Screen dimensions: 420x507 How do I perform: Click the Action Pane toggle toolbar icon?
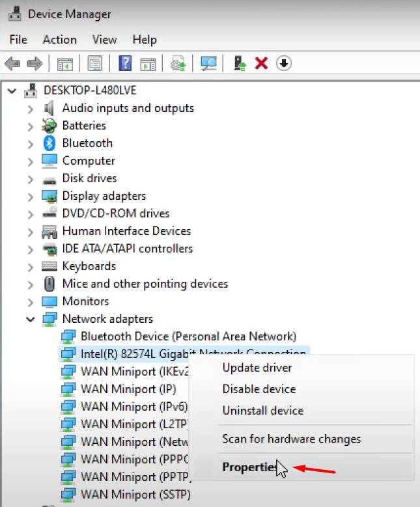(x=148, y=64)
